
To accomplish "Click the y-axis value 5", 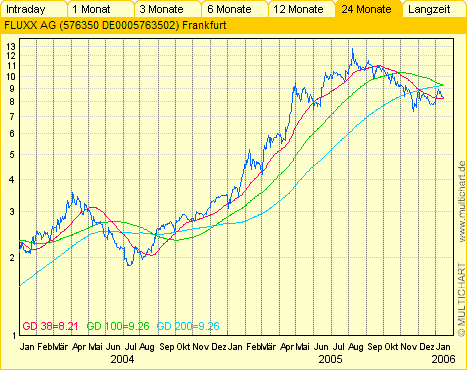I will point(12,155).
